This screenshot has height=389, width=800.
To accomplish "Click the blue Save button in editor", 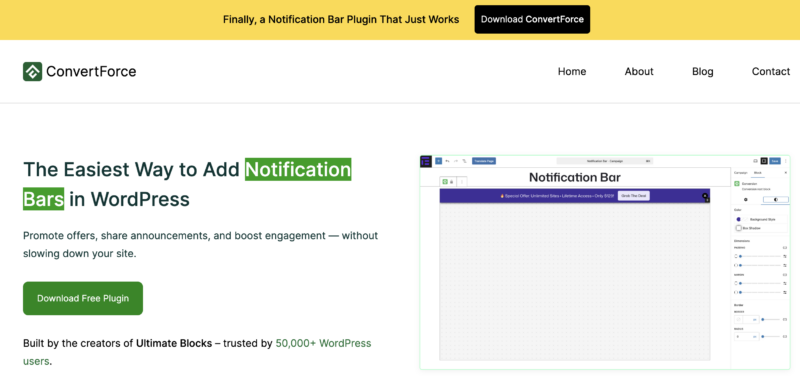I will 775,161.
